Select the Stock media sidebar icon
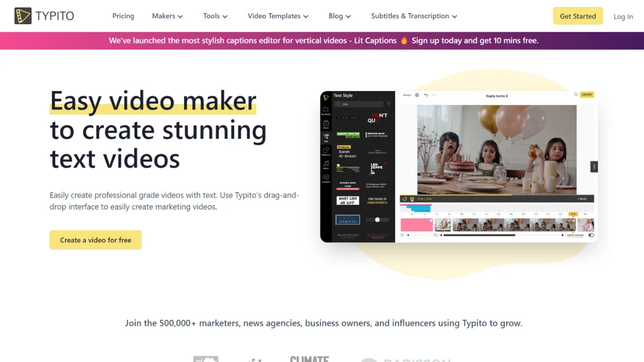The image size is (644, 362). (326, 124)
